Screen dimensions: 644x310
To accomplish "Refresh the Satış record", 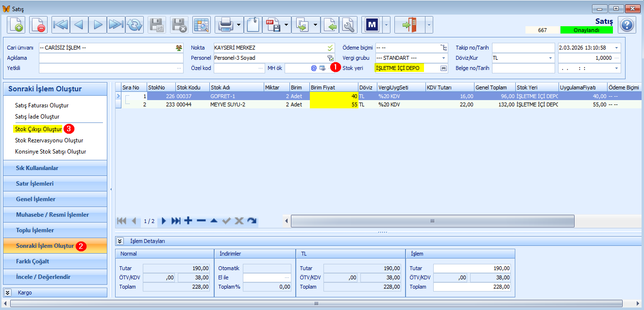I will coord(135,25).
